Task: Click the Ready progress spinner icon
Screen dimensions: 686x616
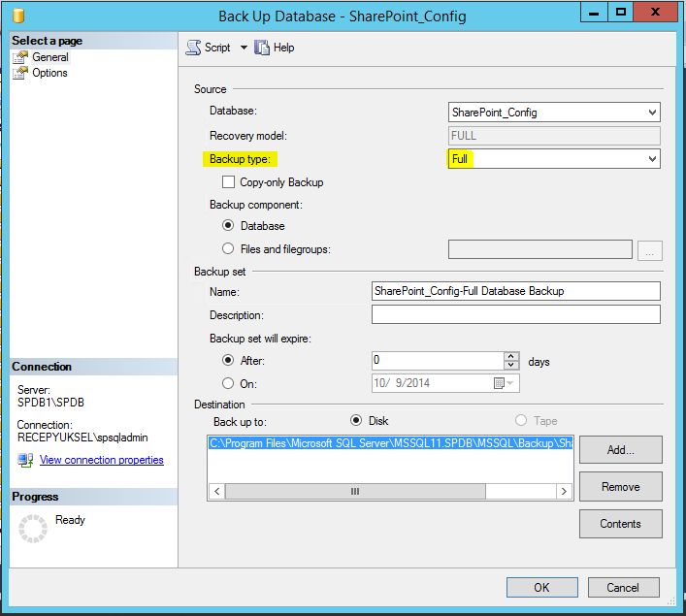Action: (33, 529)
